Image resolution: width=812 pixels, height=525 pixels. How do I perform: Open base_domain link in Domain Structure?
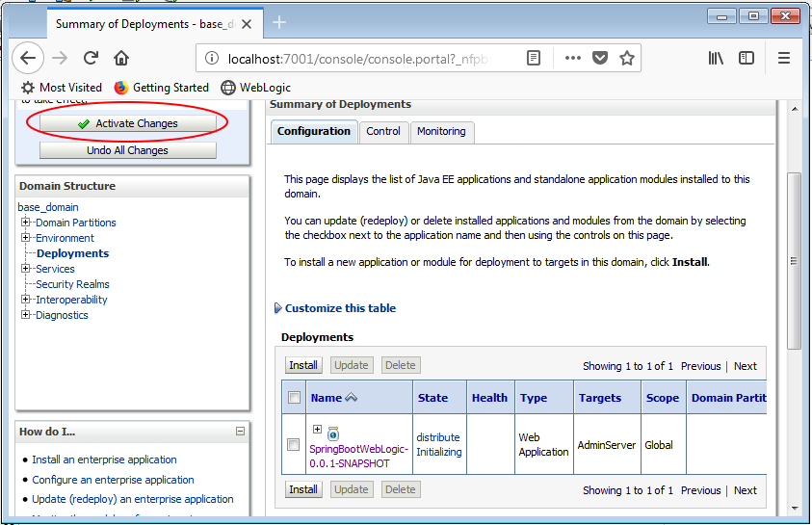[48, 207]
